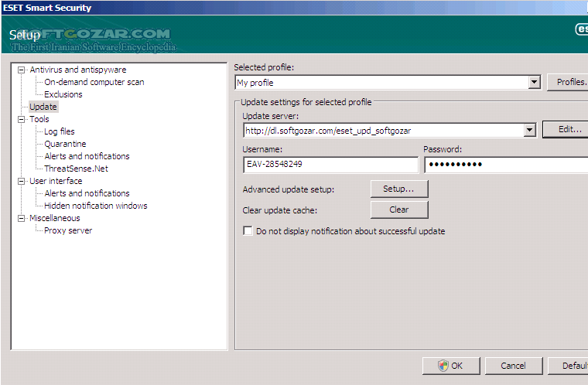Click the Profiles button

(x=567, y=82)
